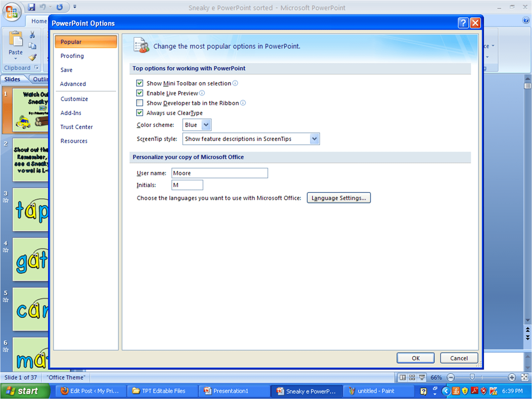Click the Initials field
Viewport: 532px width, 399px height.
(x=187, y=185)
